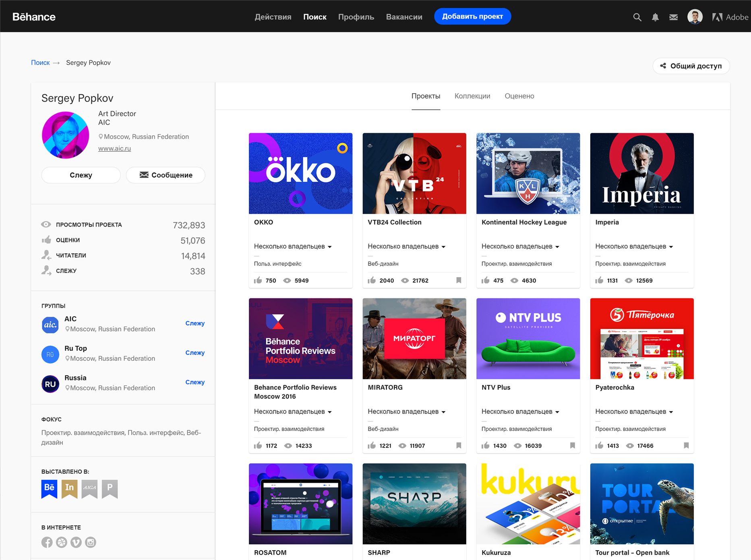751x560 pixels.
Task: Click thumbs-up on NTV Plus project
Action: [486, 445]
